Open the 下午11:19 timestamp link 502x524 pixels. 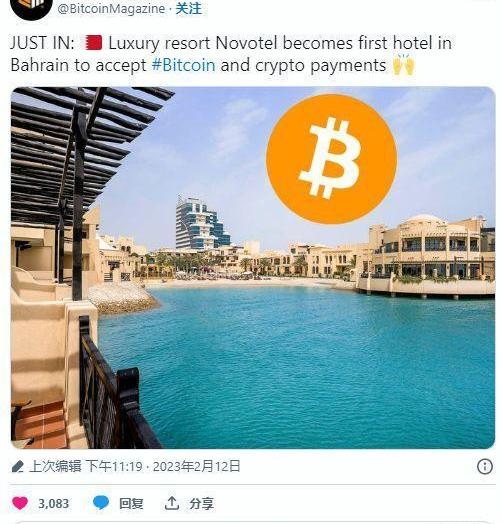[x=114, y=466]
